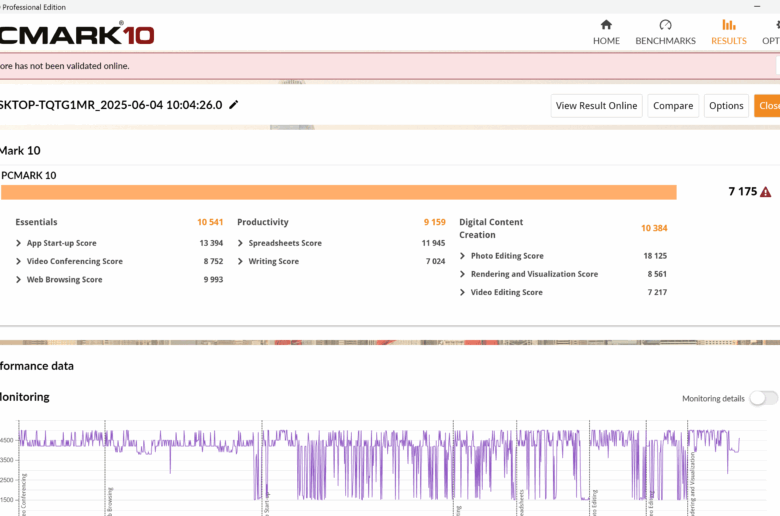Select the RESULTS tab
Screen dimensions: 780x516
point(729,33)
